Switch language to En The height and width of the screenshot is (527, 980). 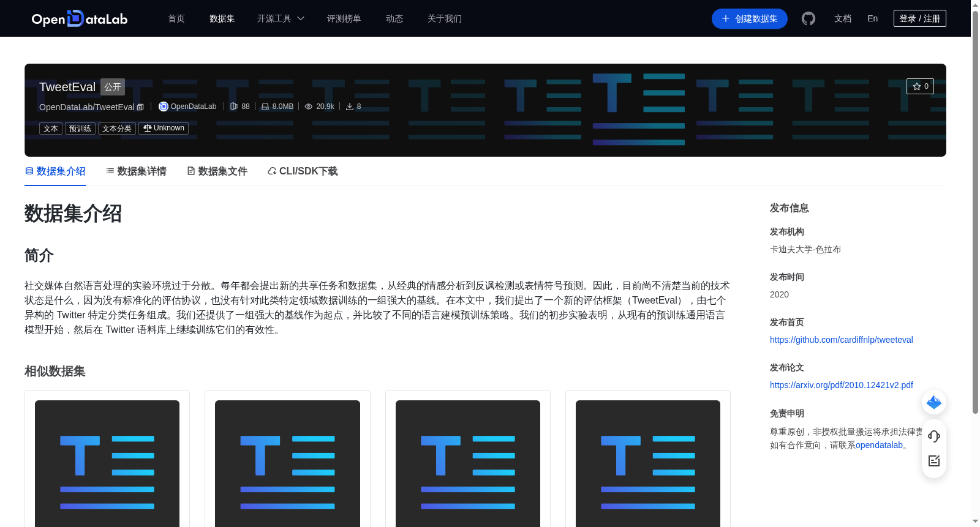[873, 19]
